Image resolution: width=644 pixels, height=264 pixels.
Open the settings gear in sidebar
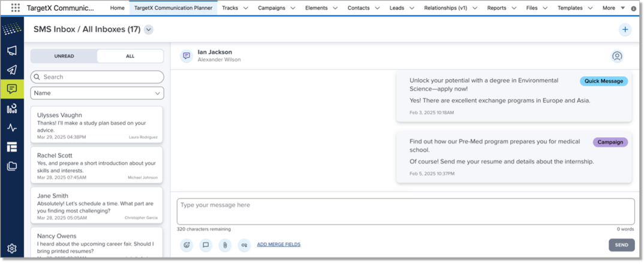pyautogui.click(x=12, y=248)
